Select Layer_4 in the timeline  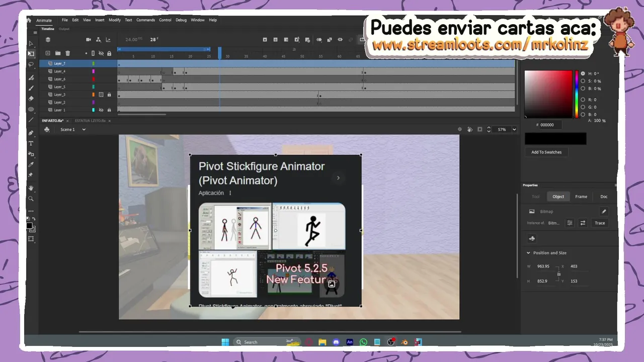click(x=59, y=71)
